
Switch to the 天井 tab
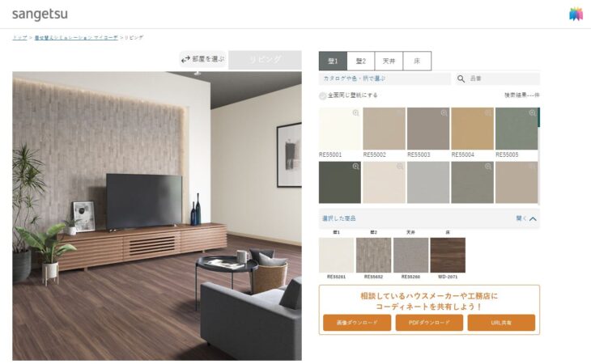389,61
